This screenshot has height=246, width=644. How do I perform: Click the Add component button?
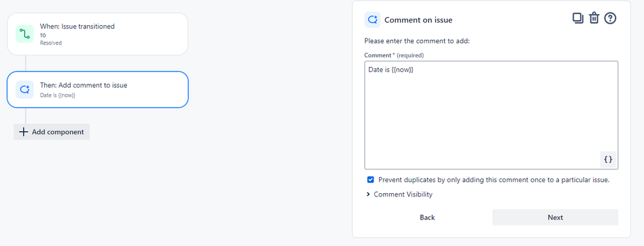click(52, 132)
